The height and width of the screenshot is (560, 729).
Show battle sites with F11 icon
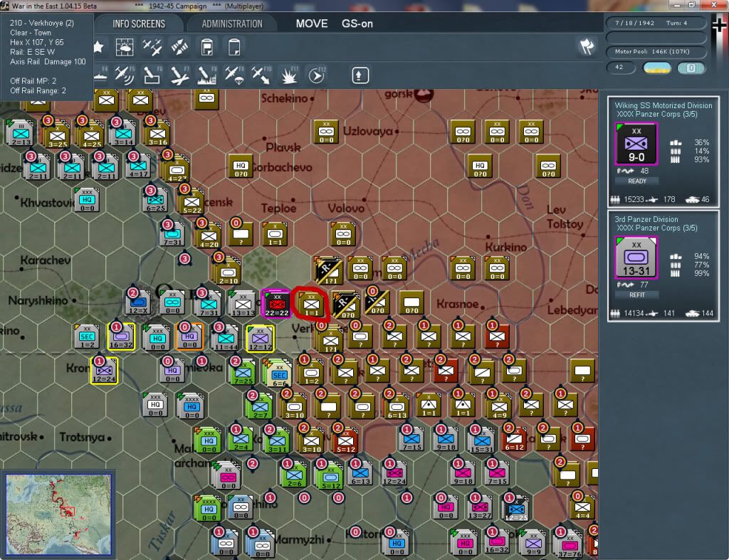point(289,75)
